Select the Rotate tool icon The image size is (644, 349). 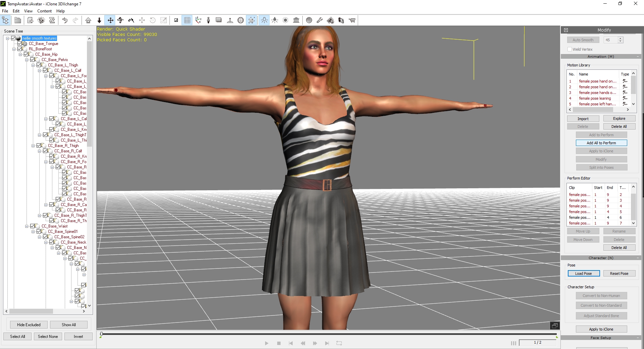pyautogui.click(x=120, y=20)
